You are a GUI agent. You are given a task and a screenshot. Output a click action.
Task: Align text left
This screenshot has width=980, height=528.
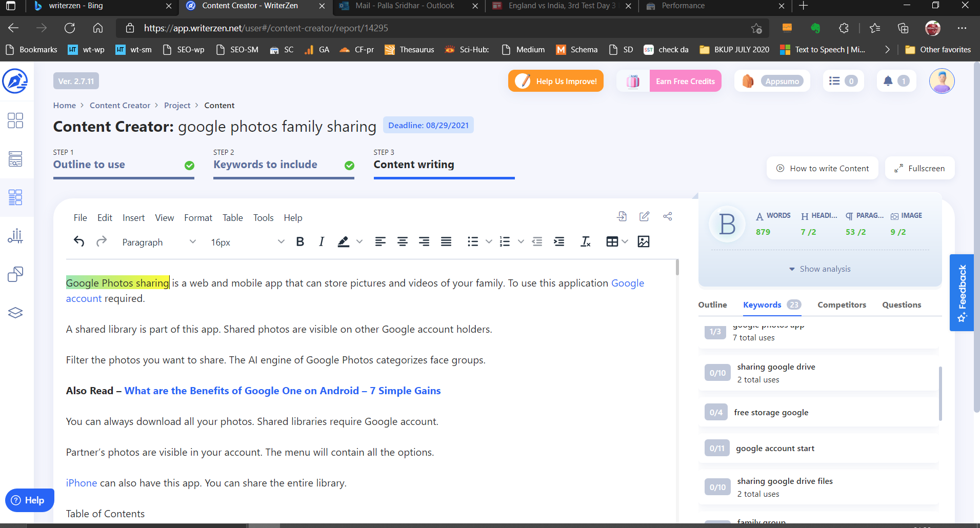(x=380, y=241)
